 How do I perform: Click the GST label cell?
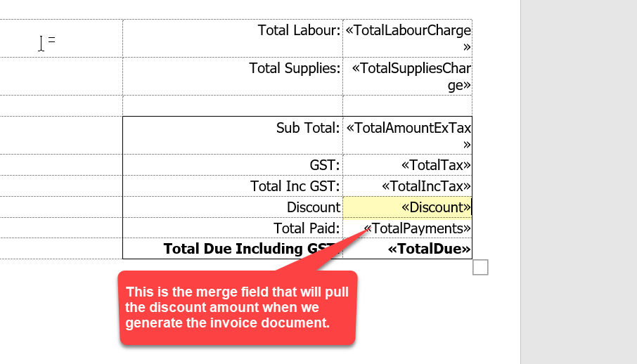click(324, 165)
